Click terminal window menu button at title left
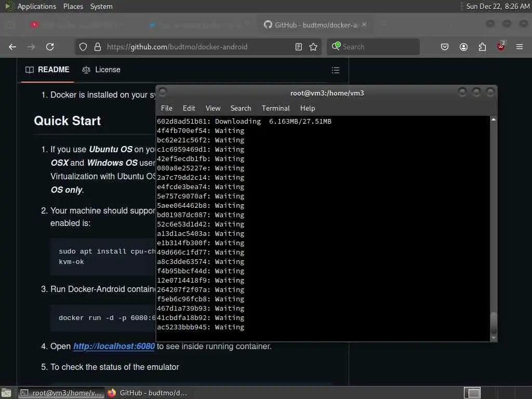 (163, 91)
